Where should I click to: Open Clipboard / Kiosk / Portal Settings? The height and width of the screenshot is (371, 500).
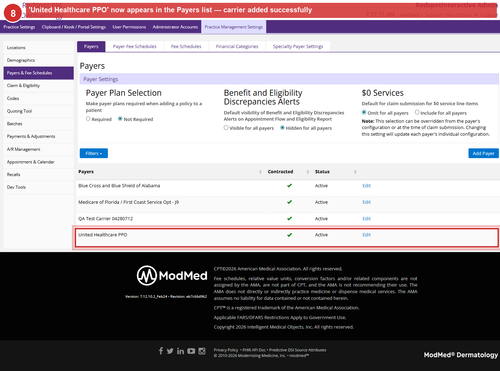[x=74, y=27]
